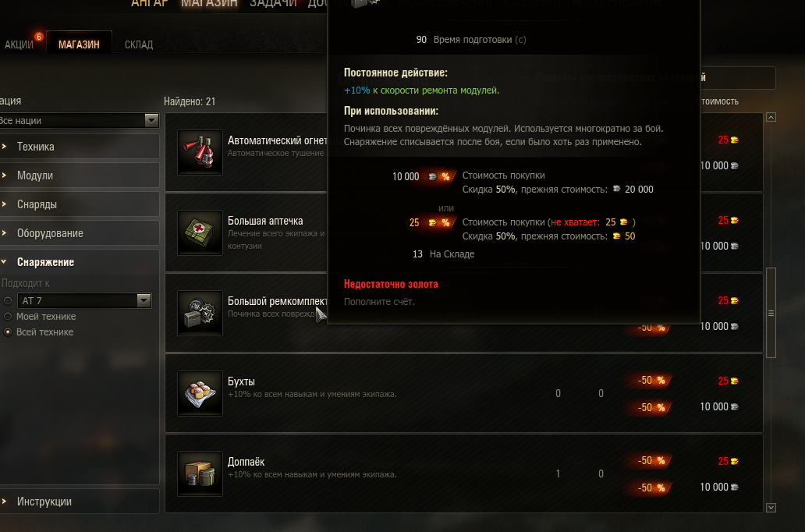Screen dimensions: 805x532
Task: Click the Большая аптечка first aid kit icon
Action: click(200, 232)
